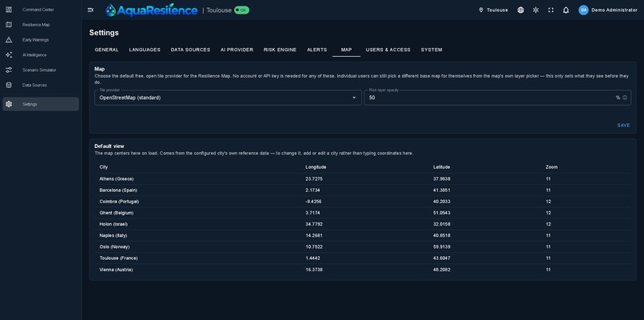644x320 pixels.
Task: Click the AquaResilience logo
Action: point(151,10)
